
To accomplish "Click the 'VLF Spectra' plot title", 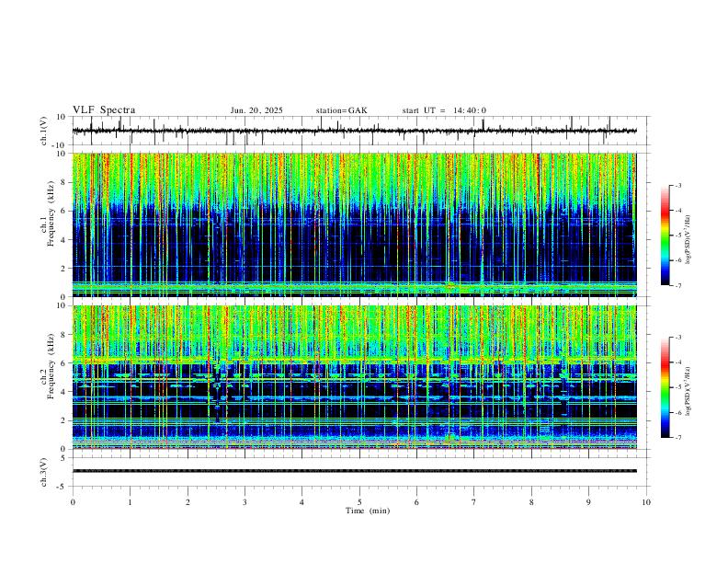I will tap(104, 110).
